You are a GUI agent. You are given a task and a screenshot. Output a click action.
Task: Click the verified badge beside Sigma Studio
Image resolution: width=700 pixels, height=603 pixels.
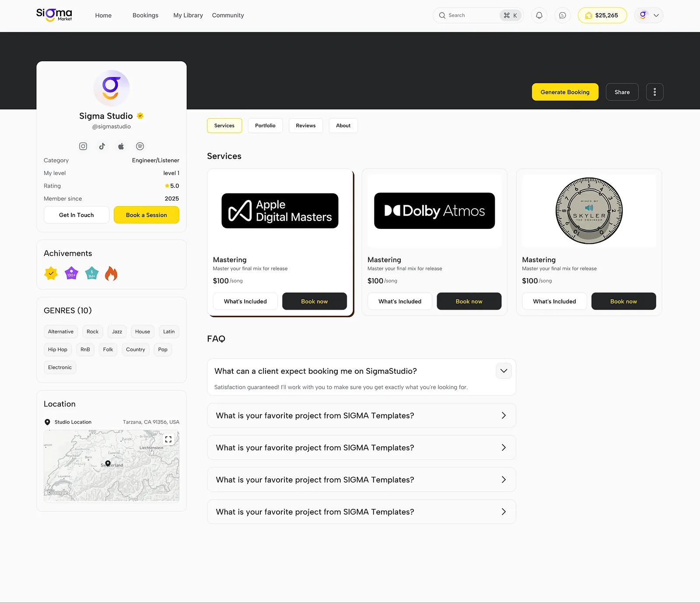pyautogui.click(x=140, y=116)
